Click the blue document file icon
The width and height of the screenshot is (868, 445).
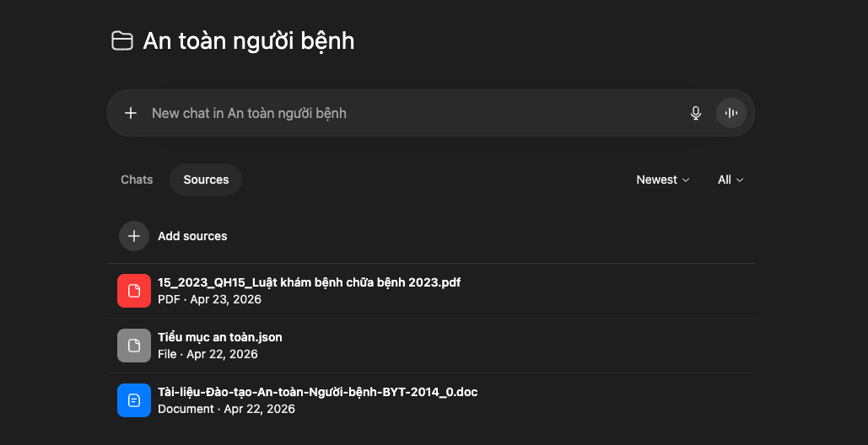click(133, 400)
